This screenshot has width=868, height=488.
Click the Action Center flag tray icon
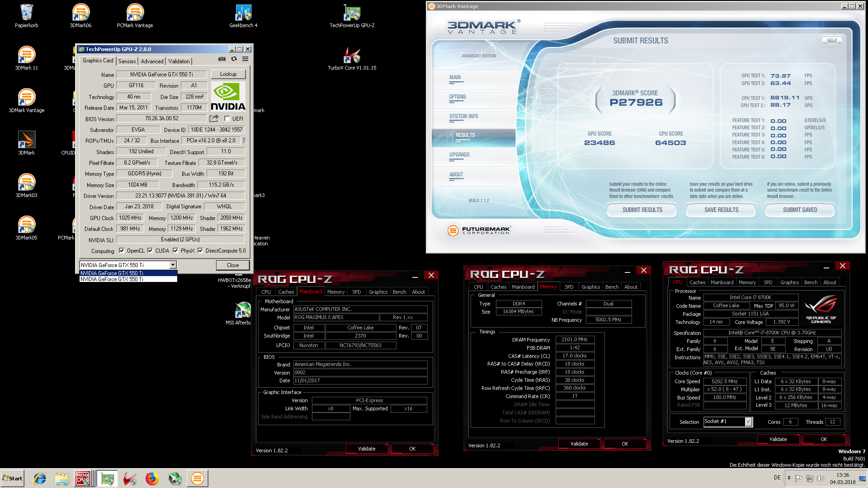799,478
